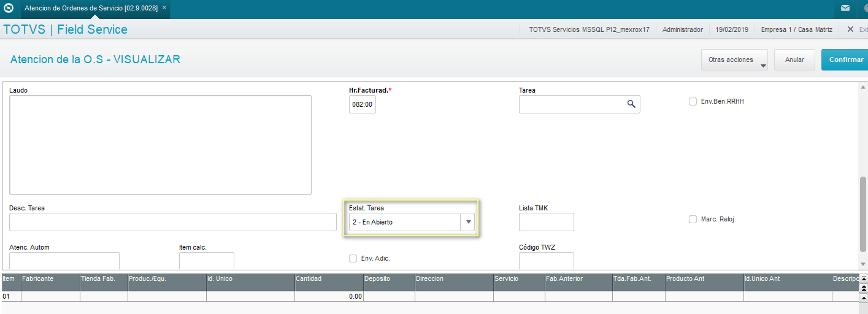Click the Empresa 1 / Casa Matriz label
The width and height of the screenshot is (868, 314).
[x=797, y=29]
